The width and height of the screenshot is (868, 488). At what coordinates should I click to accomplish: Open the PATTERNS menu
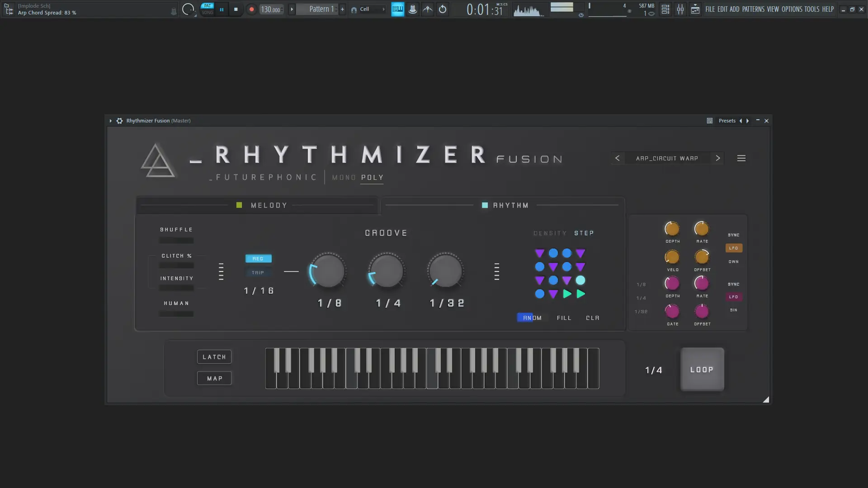[x=753, y=9]
